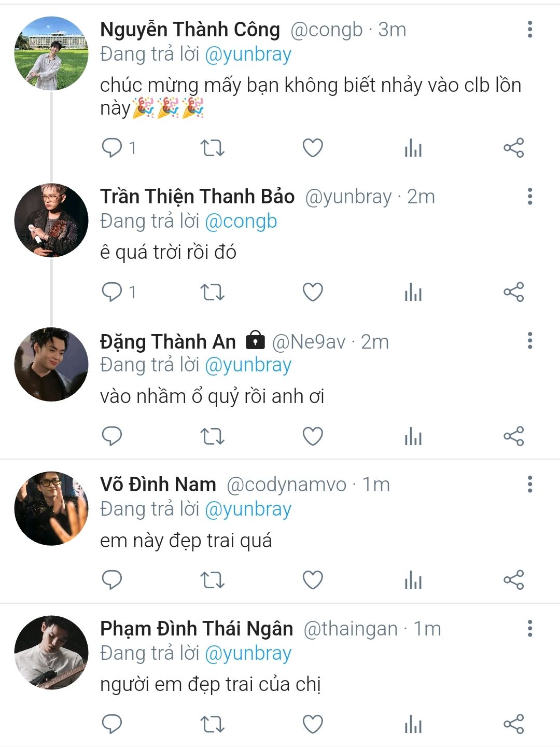This screenshot has width=560, height=747.
Task: Open the @congb mention link
Action: (241, 222)
